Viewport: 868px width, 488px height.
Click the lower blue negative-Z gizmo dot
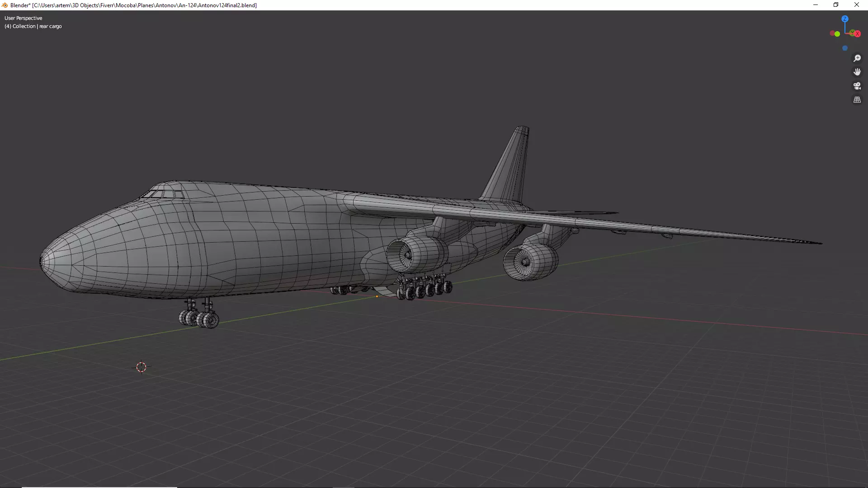click(844, 48)
